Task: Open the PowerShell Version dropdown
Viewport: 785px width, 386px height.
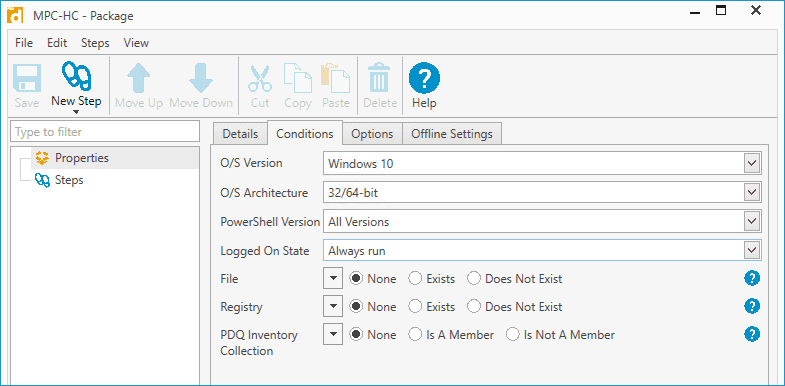Action: pos(751,222)
